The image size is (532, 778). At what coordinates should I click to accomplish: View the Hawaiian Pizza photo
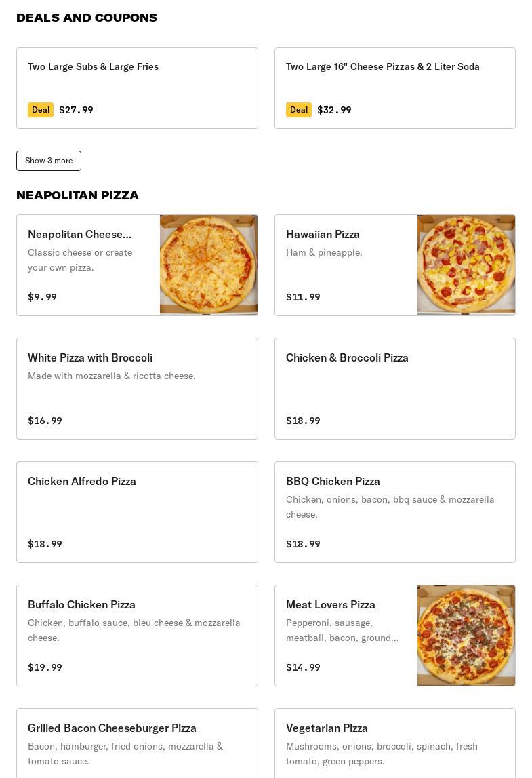(x=466, y=265)
